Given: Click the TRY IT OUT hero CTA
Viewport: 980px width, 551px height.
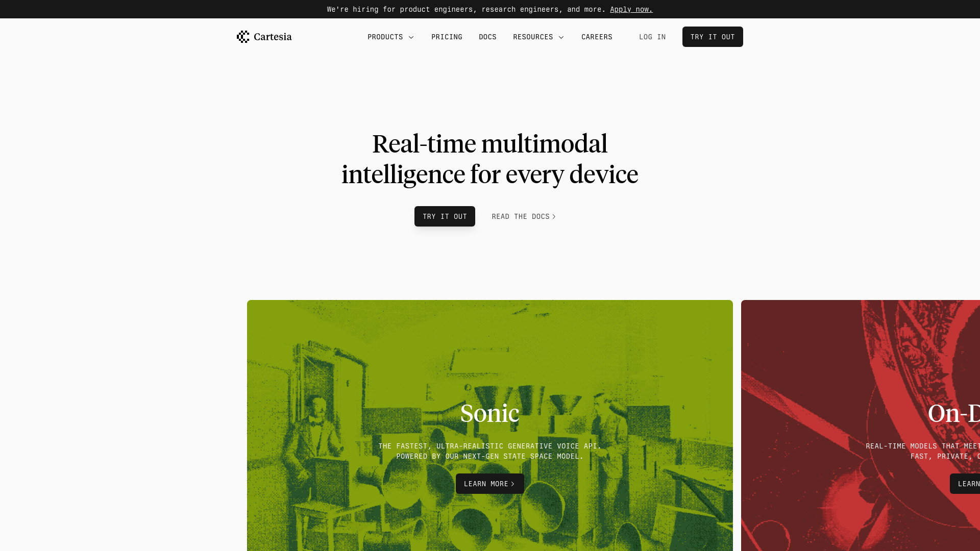Looking at the screenshot, I should pos(445,216).
